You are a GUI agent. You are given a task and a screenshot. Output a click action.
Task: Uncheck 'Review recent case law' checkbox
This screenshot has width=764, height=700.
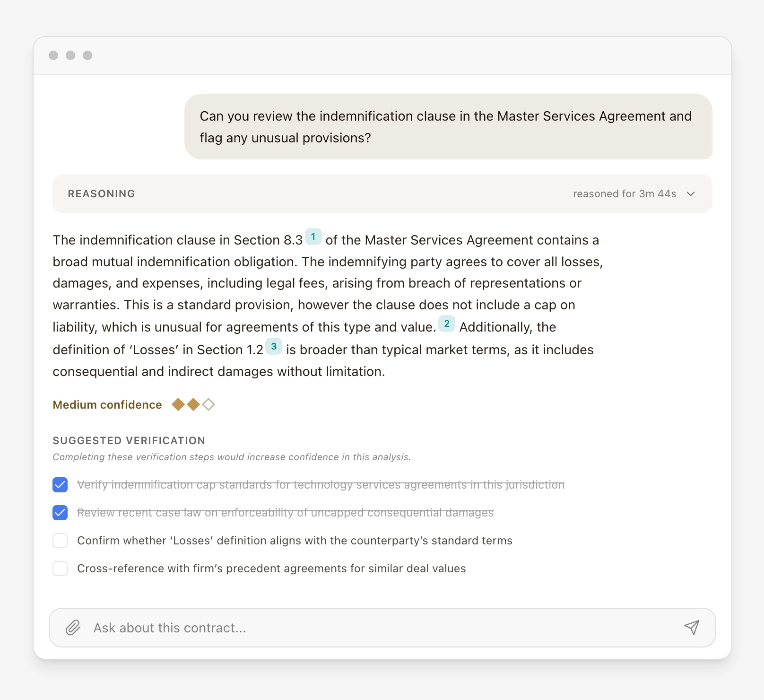pos(60,513)
